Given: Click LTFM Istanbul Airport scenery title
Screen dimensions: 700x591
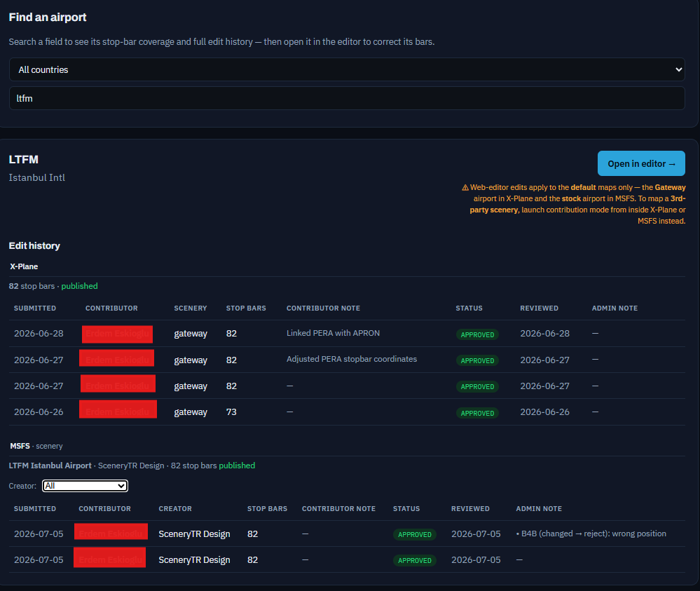Looking at the screenshot, I should point(50,466).
